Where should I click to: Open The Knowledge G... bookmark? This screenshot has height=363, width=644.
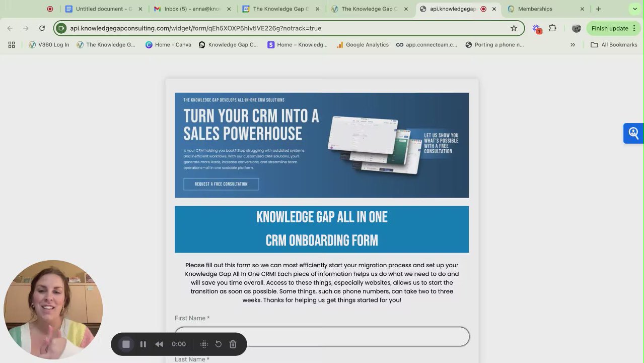click(x=106, y=44)
